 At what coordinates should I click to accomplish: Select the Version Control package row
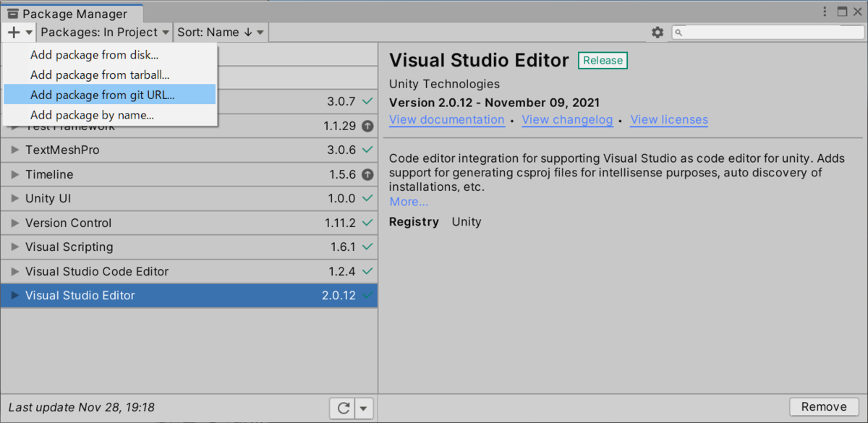[x=189, y=223]
